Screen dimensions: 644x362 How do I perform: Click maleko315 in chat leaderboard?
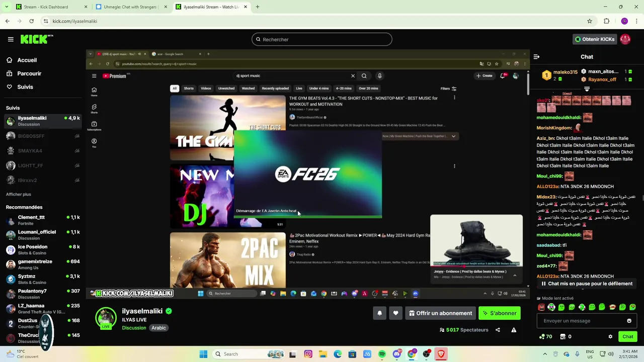565,72
